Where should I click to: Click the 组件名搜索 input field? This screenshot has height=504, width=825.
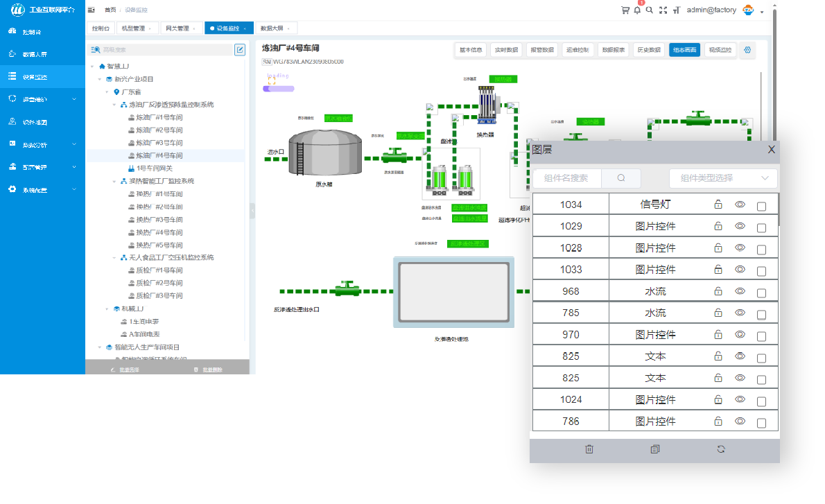point(567,178)
